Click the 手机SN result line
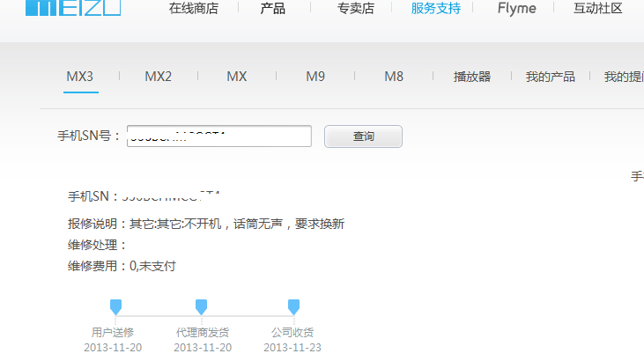The height and width of the screenshot is (361, 644). [144, 196]
